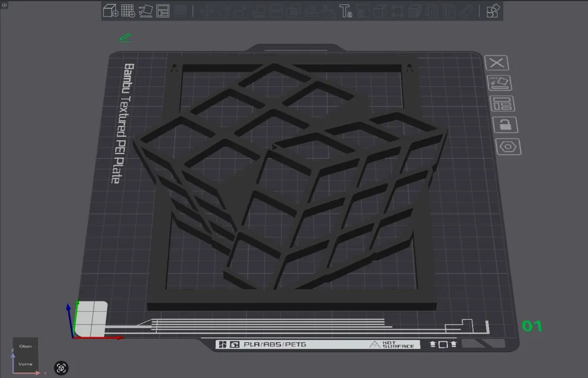
Task: Open the Variable layer height tool
Action: (x=181, y=11)
